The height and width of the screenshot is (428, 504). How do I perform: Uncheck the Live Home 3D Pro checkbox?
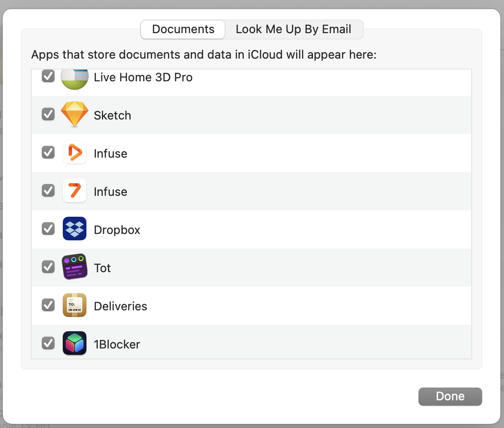tap(48, 76)
